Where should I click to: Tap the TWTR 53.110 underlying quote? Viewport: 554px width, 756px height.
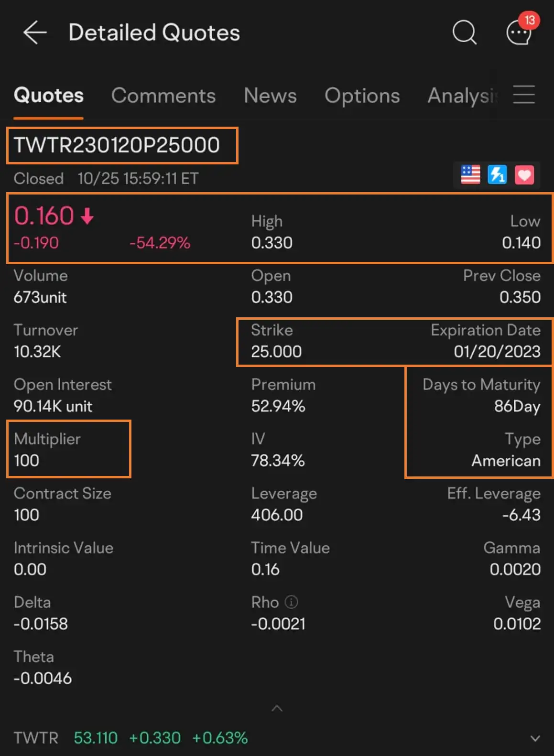tap(130, 738)
